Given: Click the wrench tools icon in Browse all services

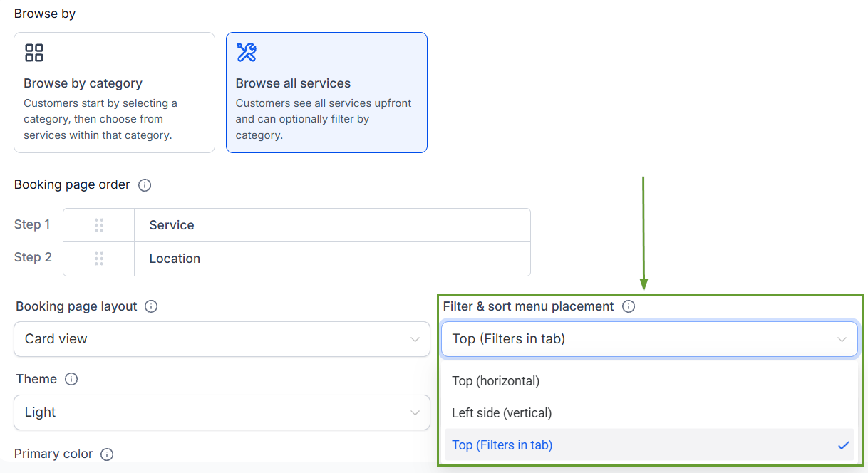Looking at the screenshot, I should [x=247, y=52].
